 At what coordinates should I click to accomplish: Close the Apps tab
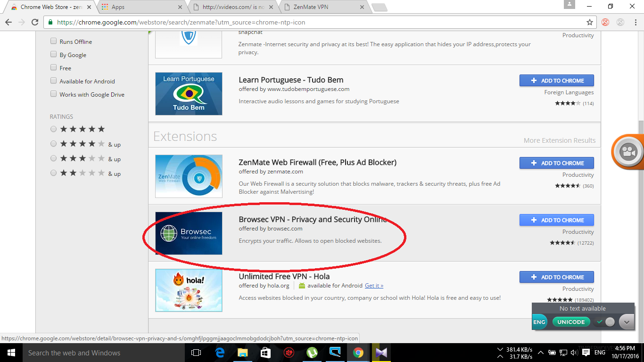(x=180, y=7)
